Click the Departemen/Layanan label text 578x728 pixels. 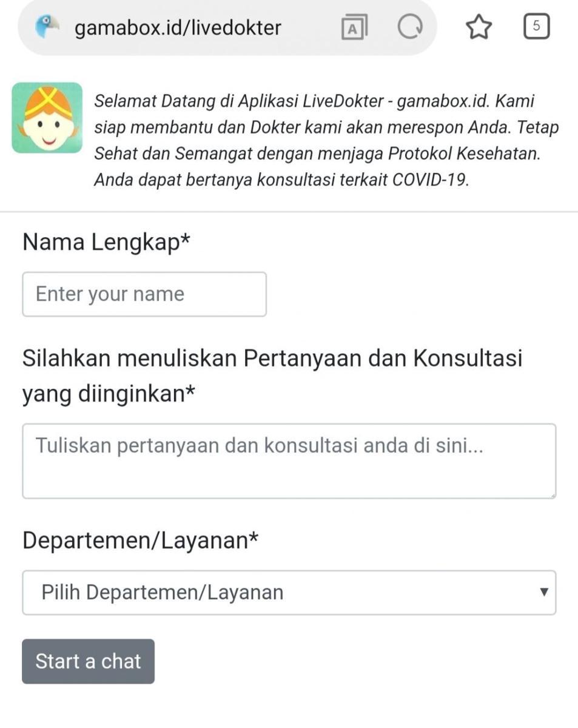(140, 540)
